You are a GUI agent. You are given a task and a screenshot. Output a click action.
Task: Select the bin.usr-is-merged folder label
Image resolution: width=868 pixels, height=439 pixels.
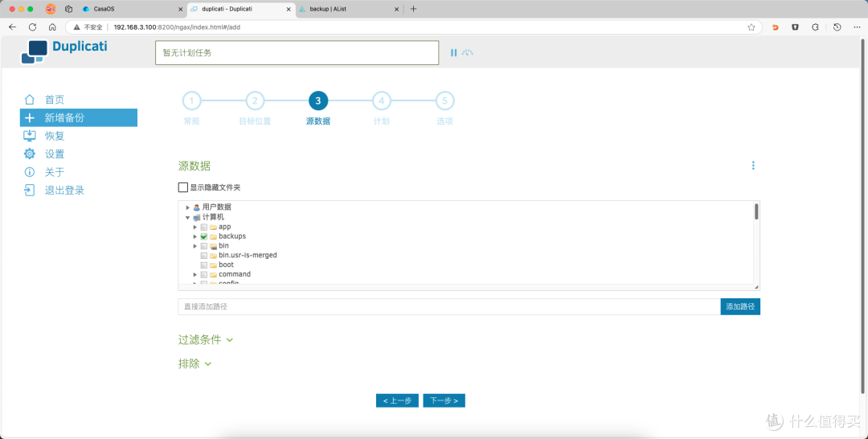pos(248,255)
